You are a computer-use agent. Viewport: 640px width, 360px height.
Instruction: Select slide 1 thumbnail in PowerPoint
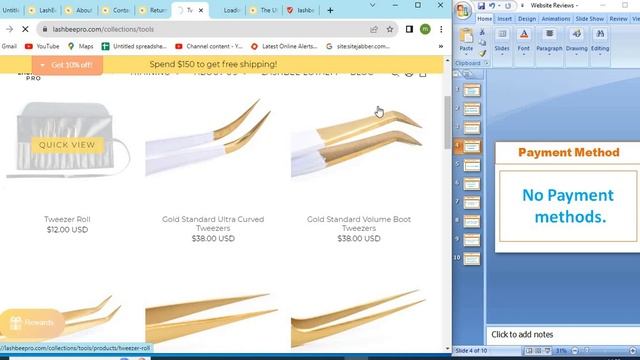pos(471,91)
